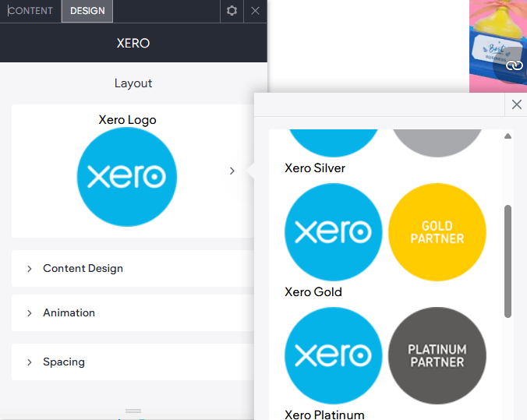Click the Xero Logo layout preview

127,177
